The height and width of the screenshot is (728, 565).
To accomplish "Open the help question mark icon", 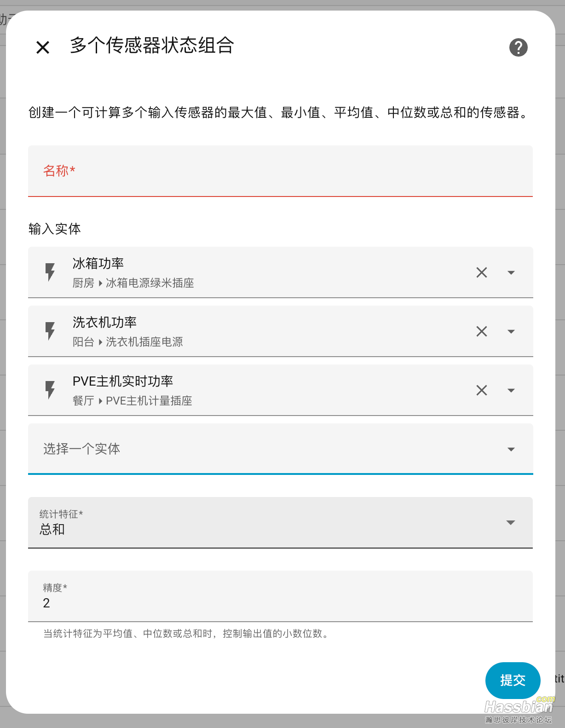I will pos(518,47).
